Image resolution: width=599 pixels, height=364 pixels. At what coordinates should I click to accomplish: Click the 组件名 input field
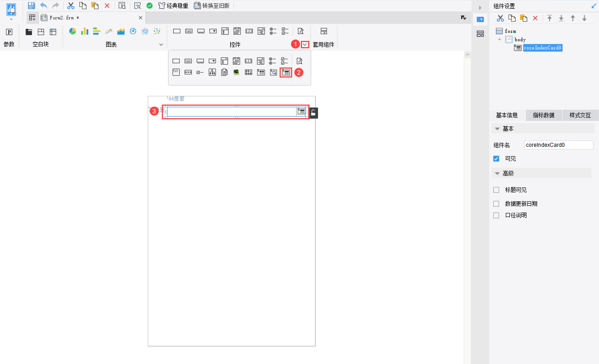click(x=558, y=145)
